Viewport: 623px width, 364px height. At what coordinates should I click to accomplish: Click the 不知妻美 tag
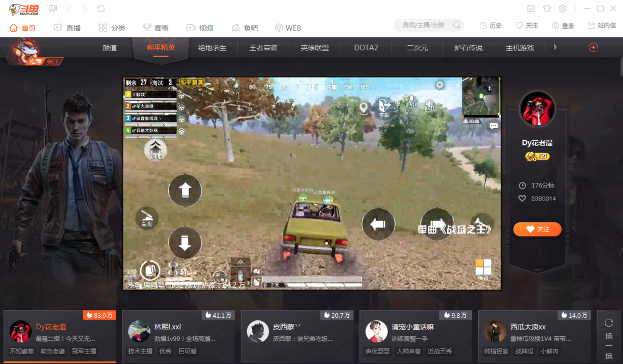click(23, 351)
